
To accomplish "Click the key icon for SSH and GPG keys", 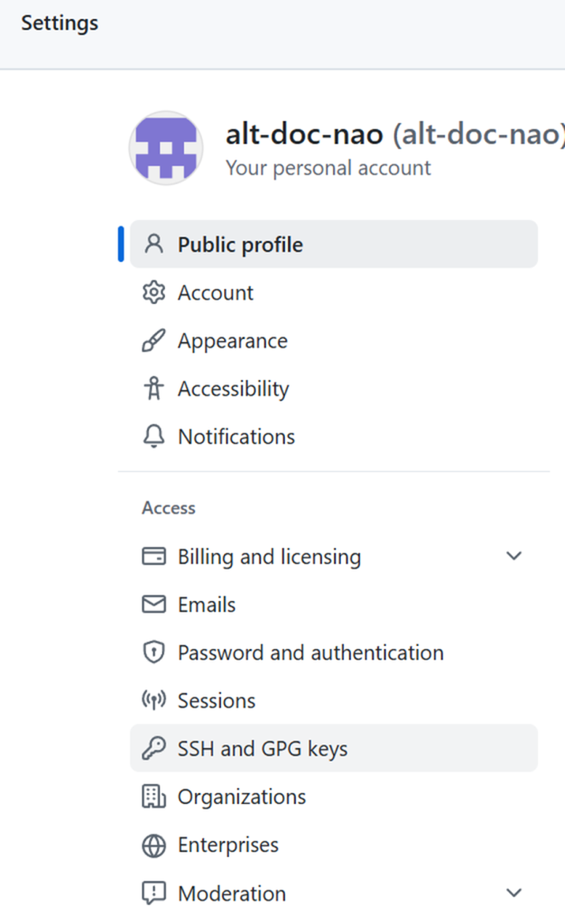I will (153, 748).
